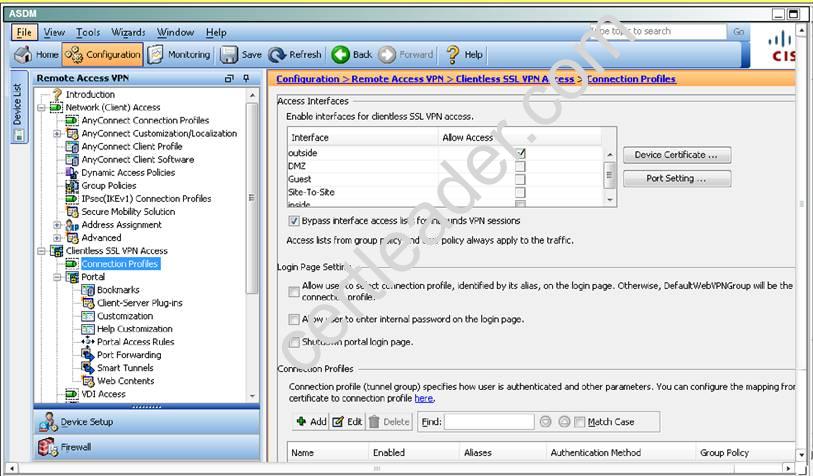
Task: Go Back with the green arrow
Action: [352, 54]
